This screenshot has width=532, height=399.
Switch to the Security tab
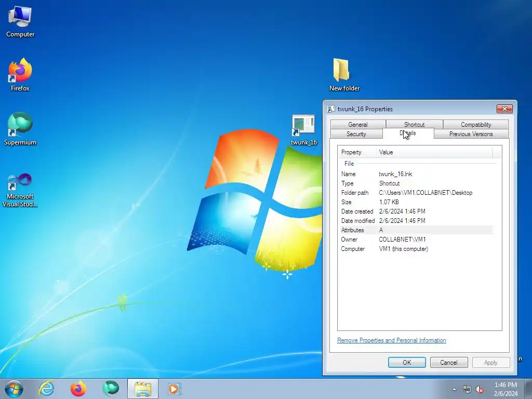coord(356,134)
